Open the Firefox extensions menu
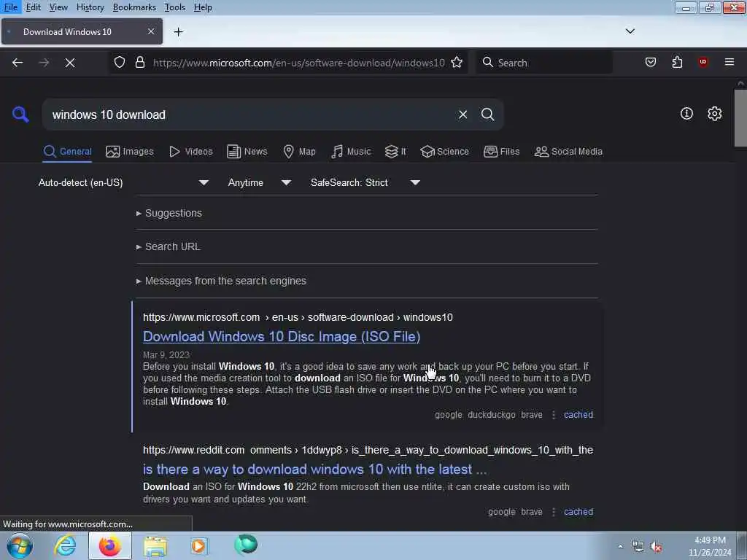747x560 pixels. 677,63
